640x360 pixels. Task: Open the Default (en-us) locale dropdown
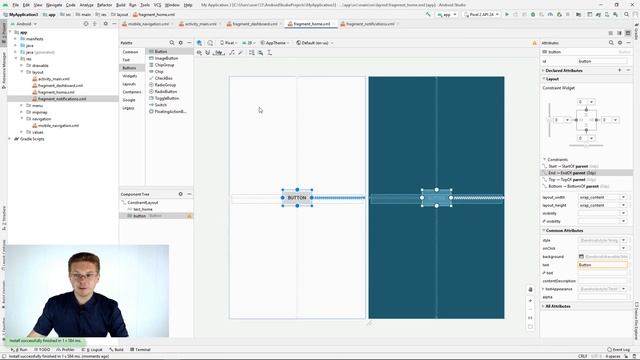pyautogui.click(x=314, y=43)
